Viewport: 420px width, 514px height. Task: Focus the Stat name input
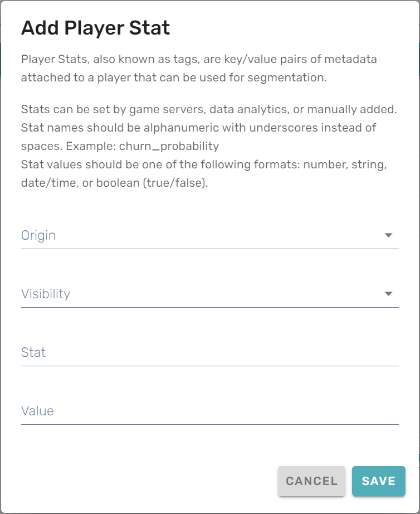pos(209,352)
